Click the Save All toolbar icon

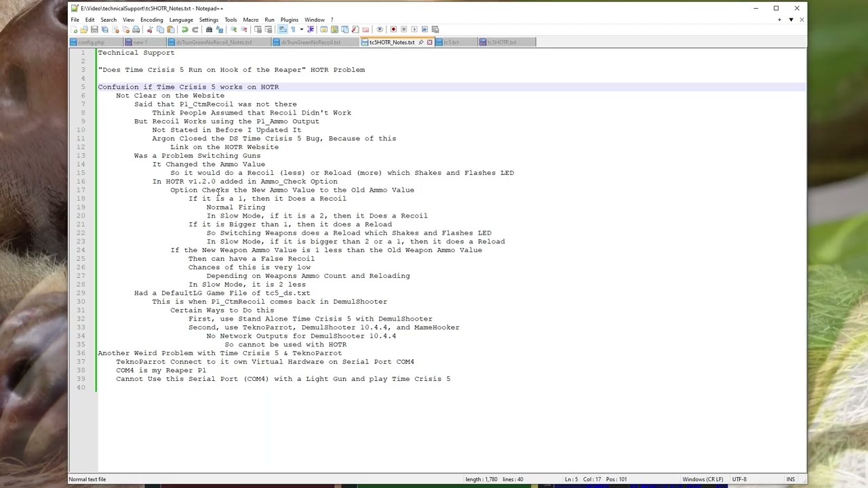click(x=104, y=29)
